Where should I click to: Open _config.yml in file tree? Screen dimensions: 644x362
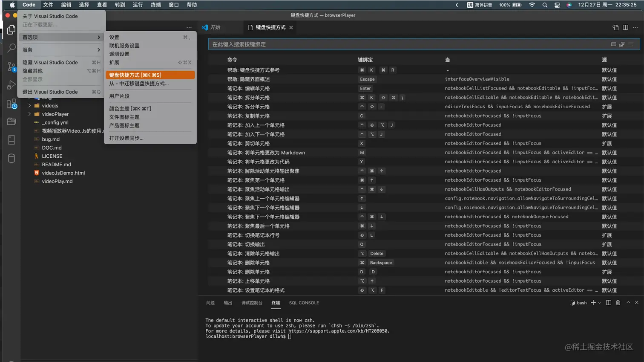tap(55, 123)
